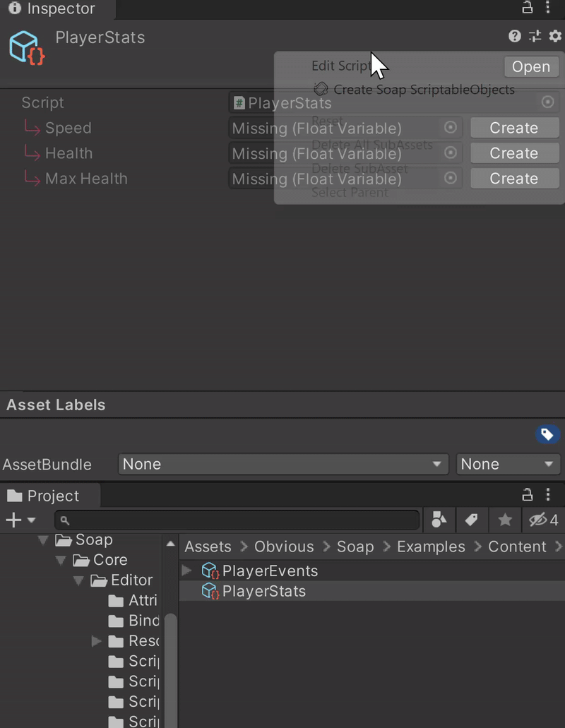565x728 pixels.
Task: Open object picker for Speed field
Action: click(451, 128)
